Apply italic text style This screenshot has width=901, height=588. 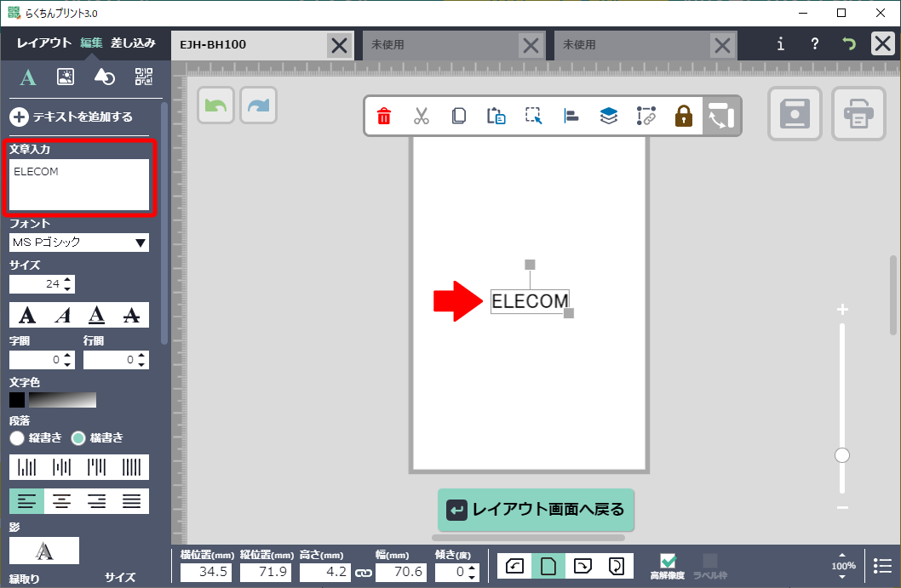62,315
